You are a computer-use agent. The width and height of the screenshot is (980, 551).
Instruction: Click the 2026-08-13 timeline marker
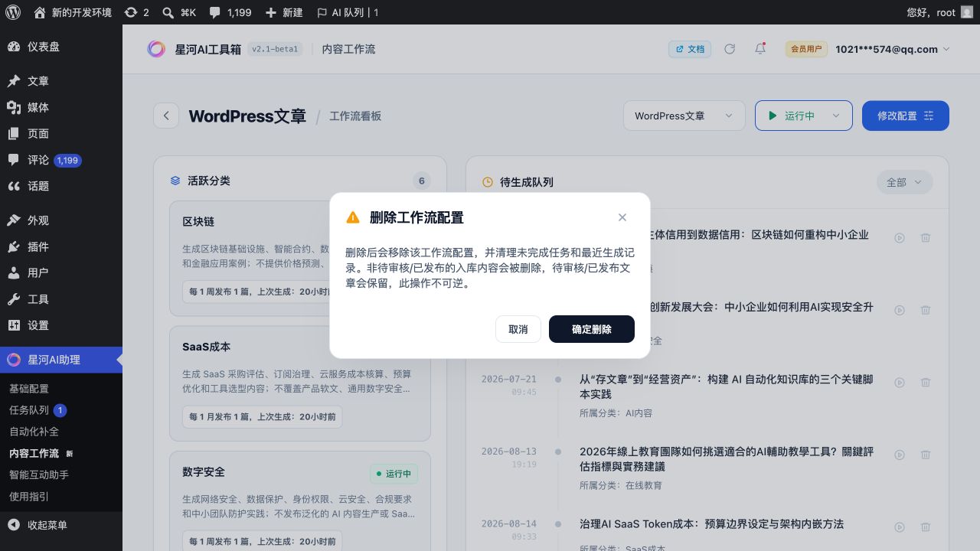(558, 452)
